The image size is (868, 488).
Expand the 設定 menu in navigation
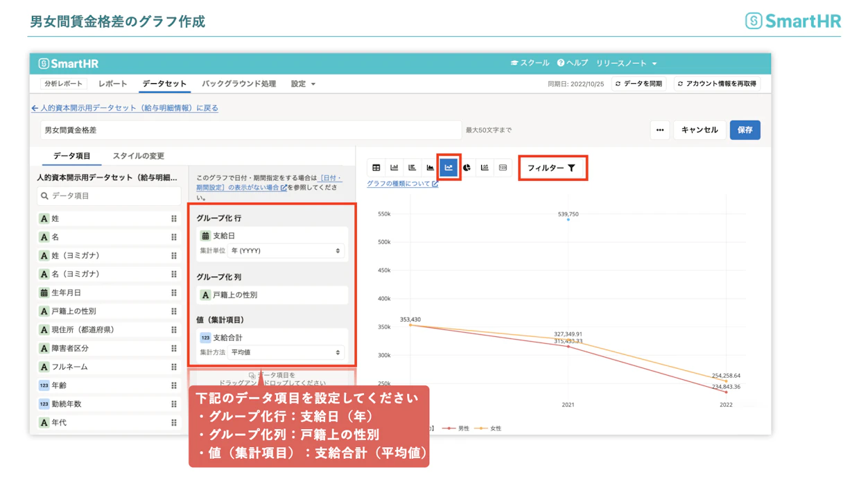point(303,84)
